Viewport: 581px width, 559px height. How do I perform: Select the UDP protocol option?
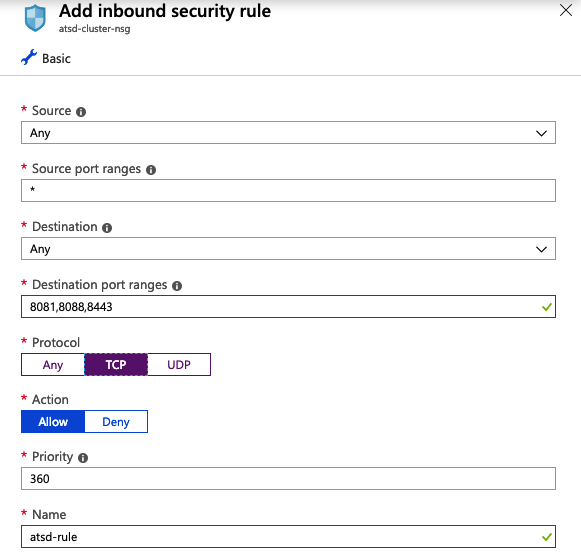tap(179, 365)
